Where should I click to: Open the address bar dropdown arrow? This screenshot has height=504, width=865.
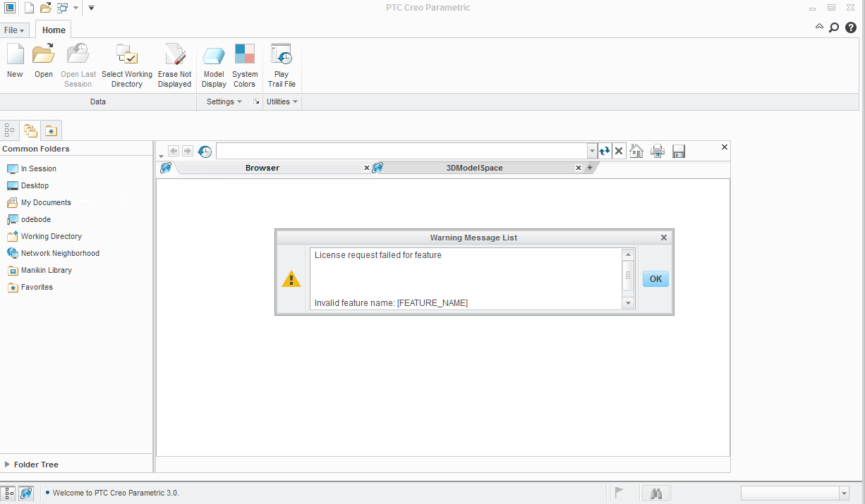tap(592, 151)
